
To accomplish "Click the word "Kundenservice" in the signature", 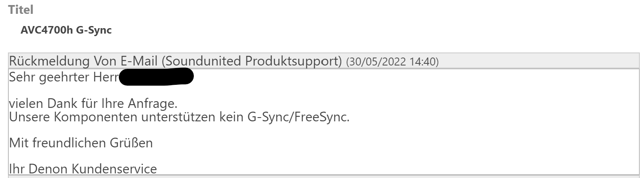I will [110, 169].
